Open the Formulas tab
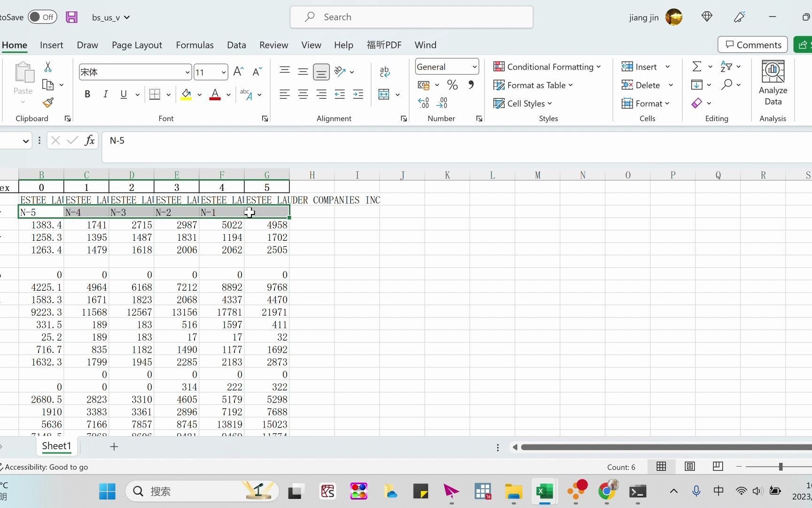The height and width of the screenshot is (508, 812). click(x=195, y=45)
